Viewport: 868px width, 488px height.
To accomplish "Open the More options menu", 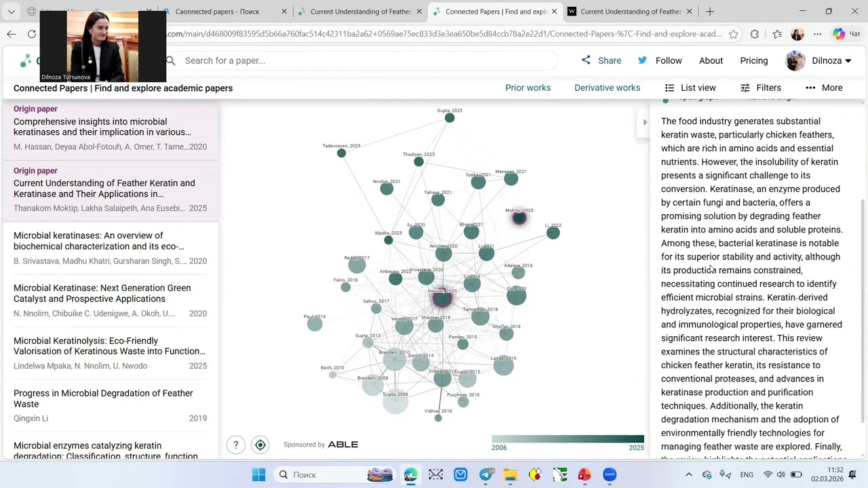I will tap(824, 87).
